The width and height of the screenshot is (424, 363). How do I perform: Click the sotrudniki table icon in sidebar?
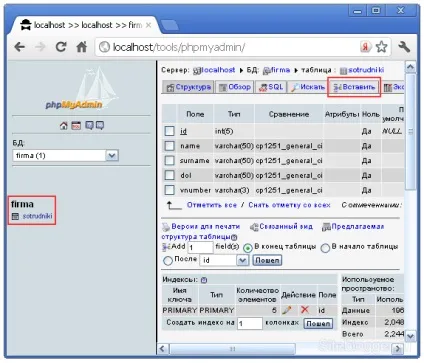[x=15, y=216]
